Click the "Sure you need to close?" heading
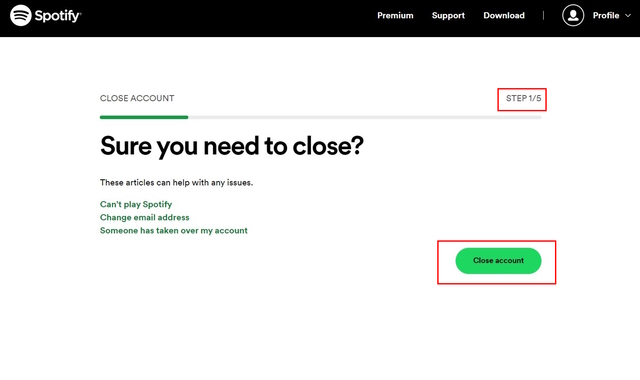 [x=231, y=146]
